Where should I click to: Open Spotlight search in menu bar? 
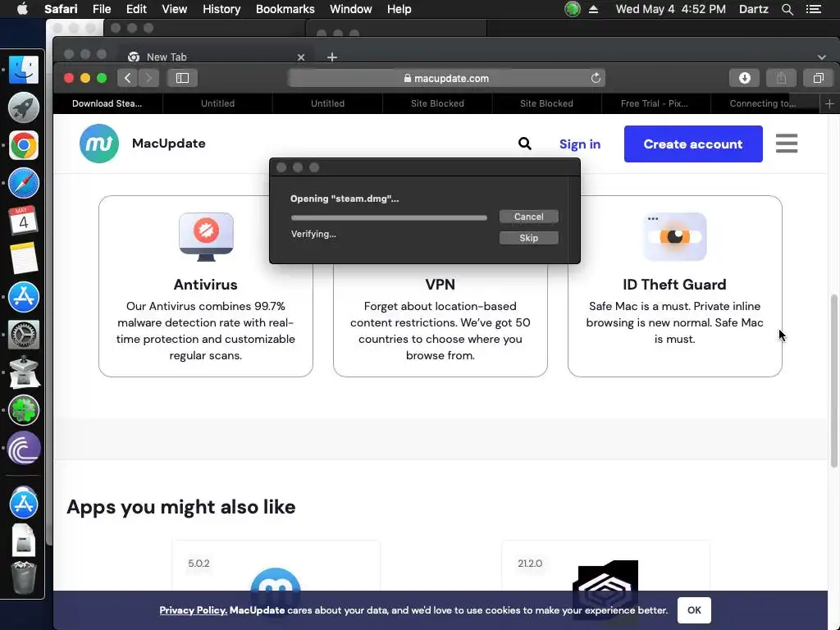(787, 9)
